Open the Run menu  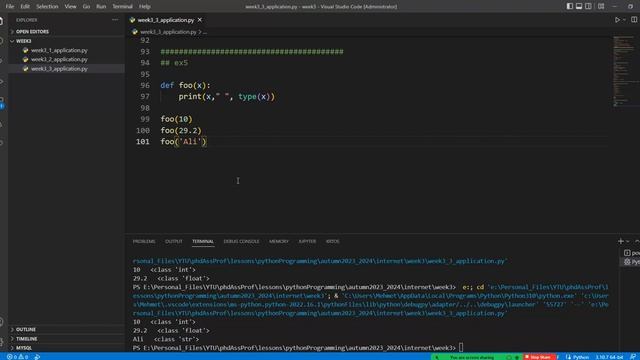point(101,7)
